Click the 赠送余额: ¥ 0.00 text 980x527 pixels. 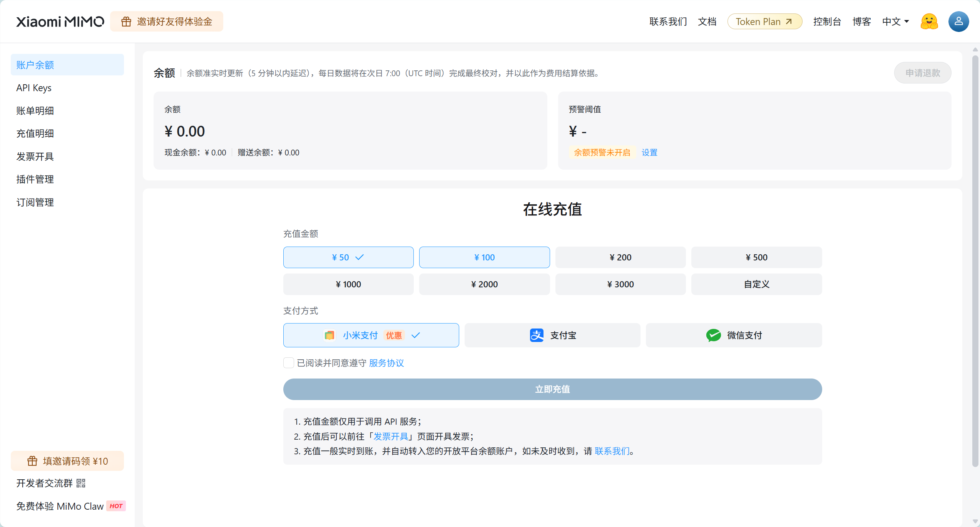tap(268, 153)
